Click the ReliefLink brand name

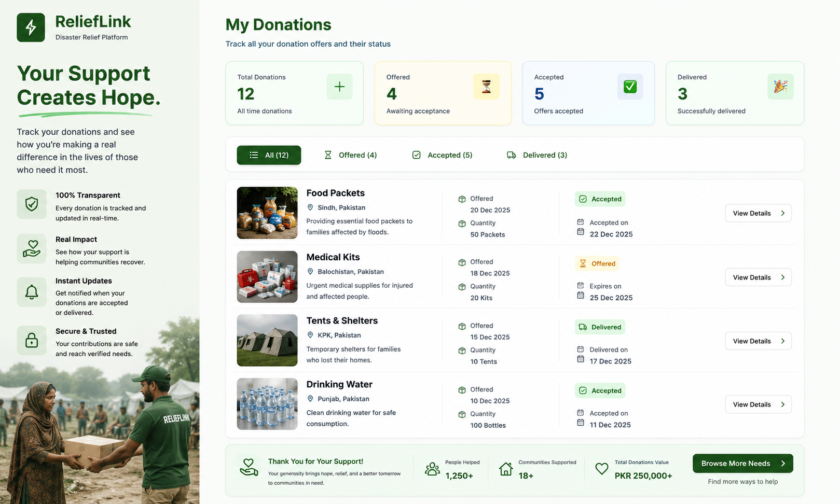pos(93,22)
